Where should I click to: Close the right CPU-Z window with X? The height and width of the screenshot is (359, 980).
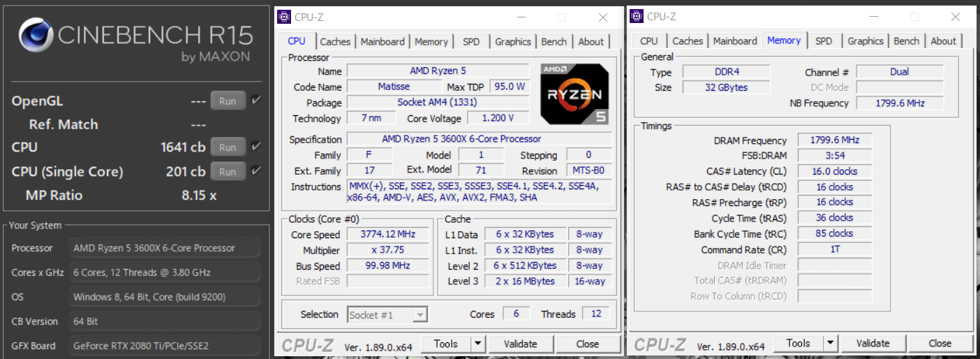956,17
